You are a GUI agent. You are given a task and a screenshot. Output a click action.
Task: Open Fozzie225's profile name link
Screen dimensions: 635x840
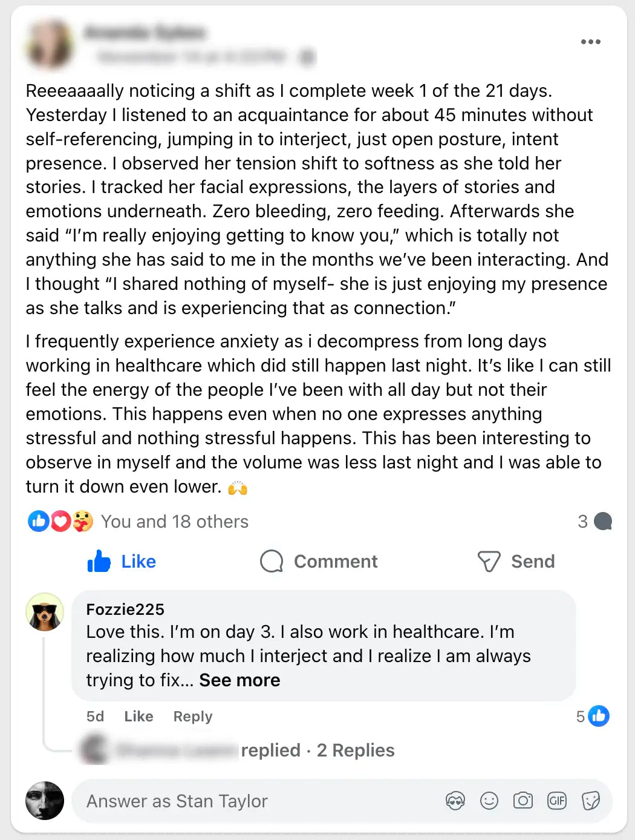(x=125, y=609)
